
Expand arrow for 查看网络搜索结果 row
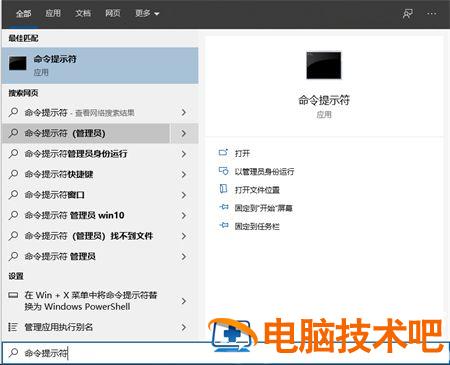tap(184, 113)
